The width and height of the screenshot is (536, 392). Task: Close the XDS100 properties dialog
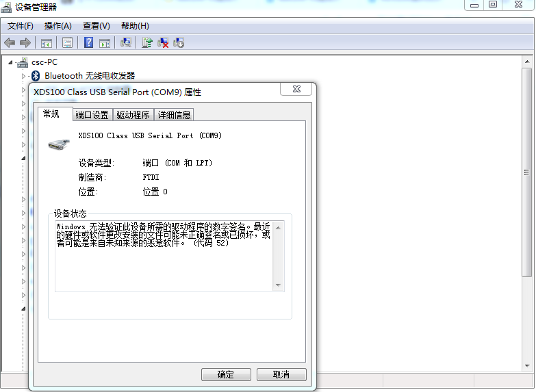point(296,89)
